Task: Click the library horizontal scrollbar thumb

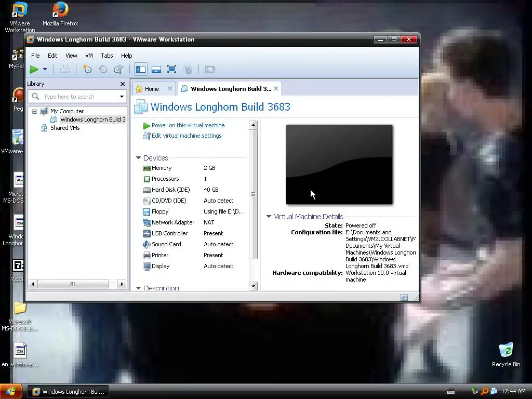Action: (x=73, y=284)
